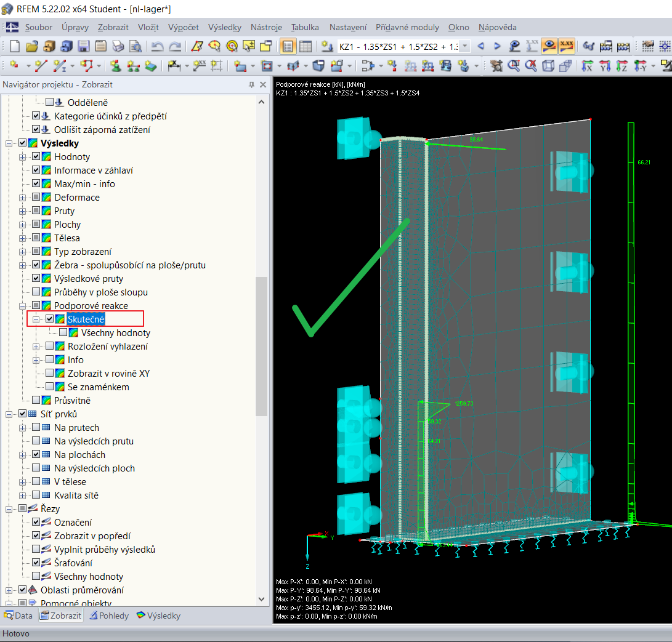Click the Save diskette icon
Image resolution: width=672 pixels, height=642 pixels.
tap(84, 46)
